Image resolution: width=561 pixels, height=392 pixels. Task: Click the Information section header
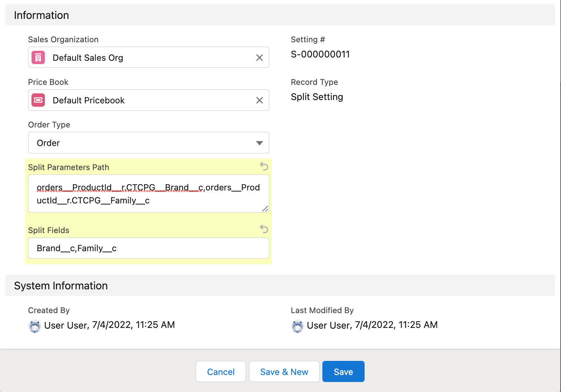coord(41,15)
